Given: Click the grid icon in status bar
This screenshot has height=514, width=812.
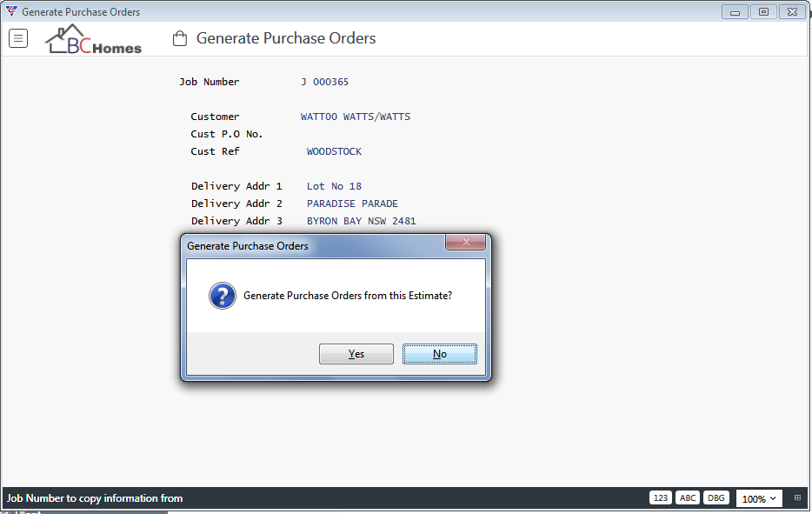Looking at the screenshot, I should pos(797,498).
